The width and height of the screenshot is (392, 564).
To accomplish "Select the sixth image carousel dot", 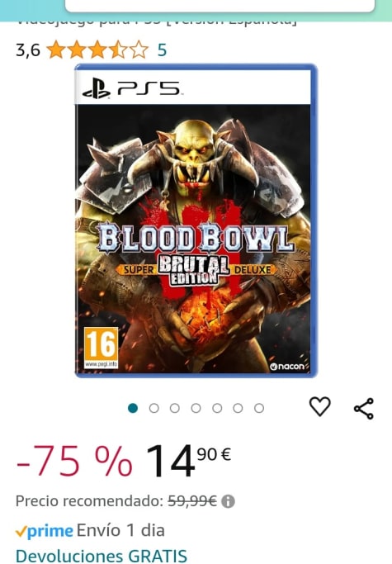I will 238,408.
